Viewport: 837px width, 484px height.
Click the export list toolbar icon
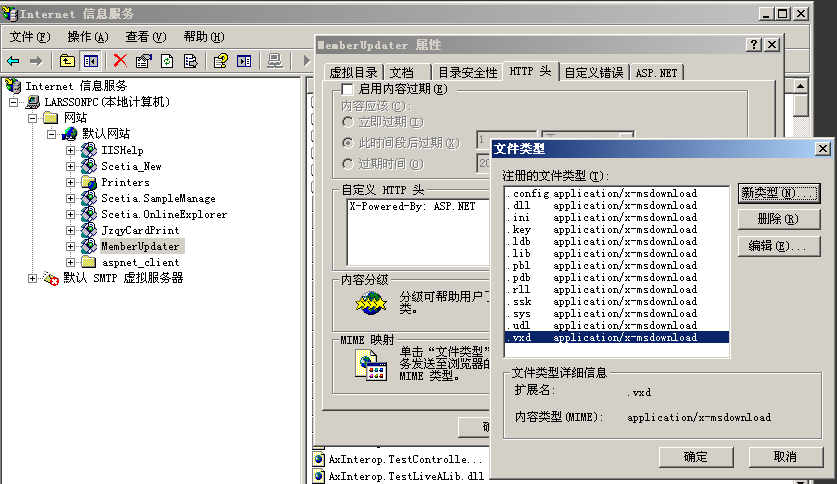click(190, 61)
